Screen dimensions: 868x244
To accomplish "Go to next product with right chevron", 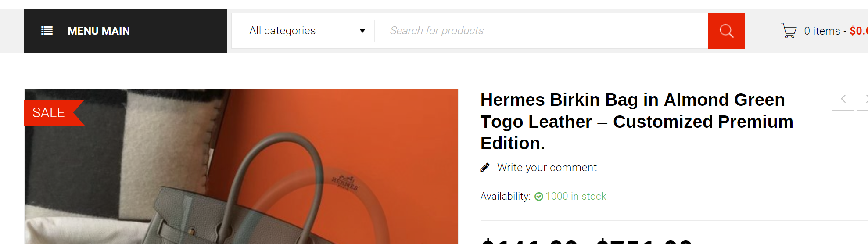I will (864, 100).
